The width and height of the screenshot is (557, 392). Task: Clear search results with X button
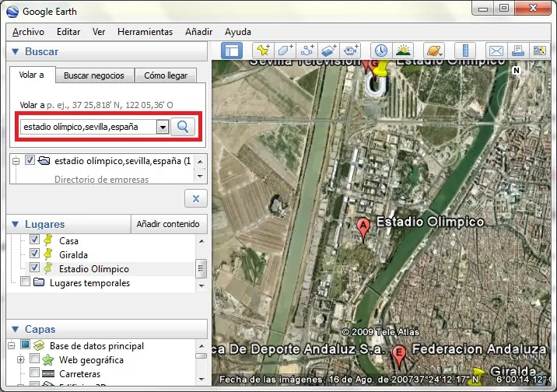[196, 198]
